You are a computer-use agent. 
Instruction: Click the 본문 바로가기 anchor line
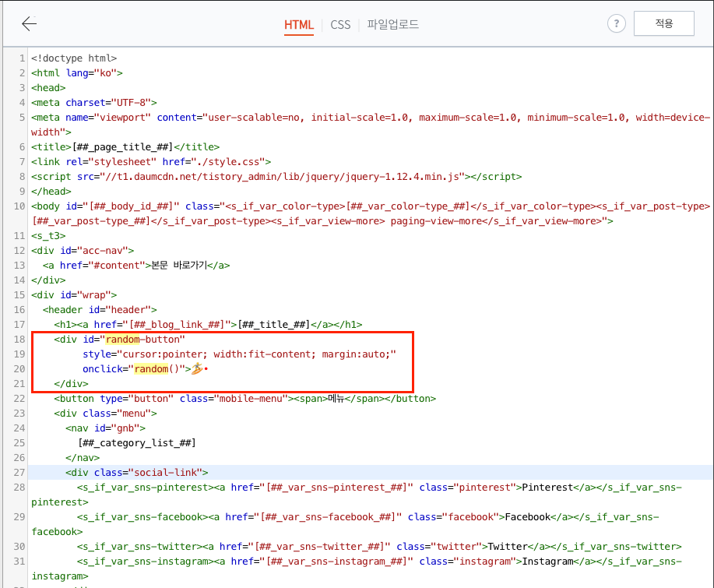[x=136, y=266]
